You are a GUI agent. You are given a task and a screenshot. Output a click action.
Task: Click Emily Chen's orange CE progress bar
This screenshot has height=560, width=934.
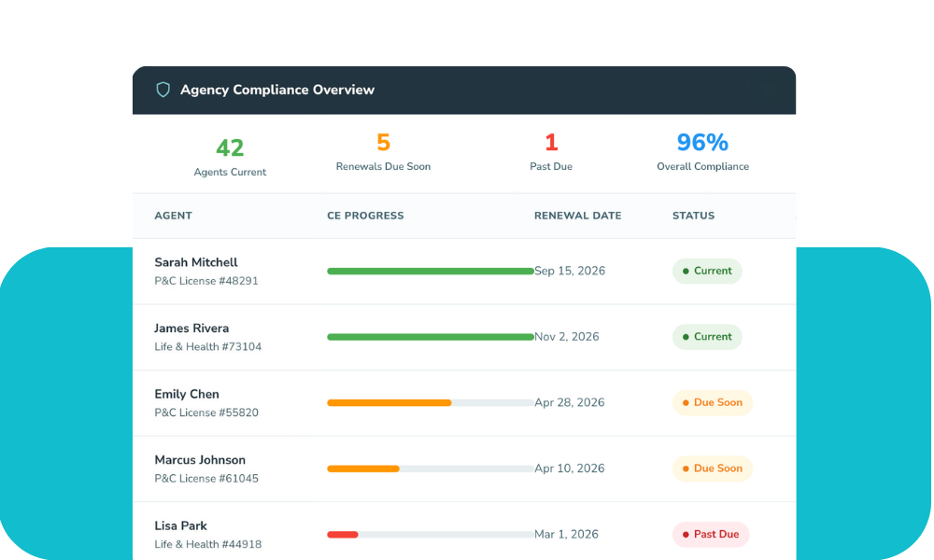[389, 403]
